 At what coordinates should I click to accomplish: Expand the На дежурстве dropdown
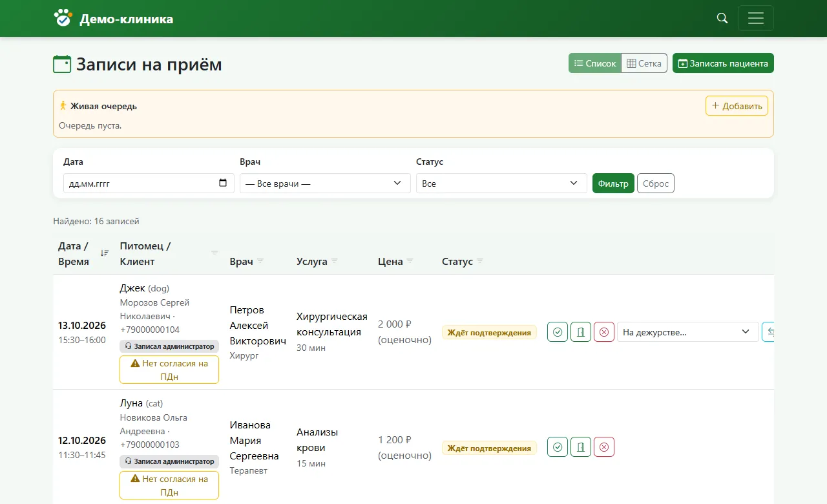point(688,332)
